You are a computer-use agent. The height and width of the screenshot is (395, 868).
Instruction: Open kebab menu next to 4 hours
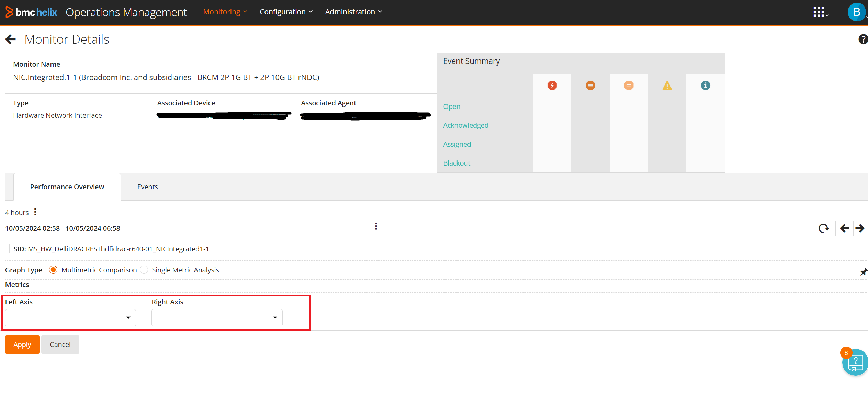35,212
